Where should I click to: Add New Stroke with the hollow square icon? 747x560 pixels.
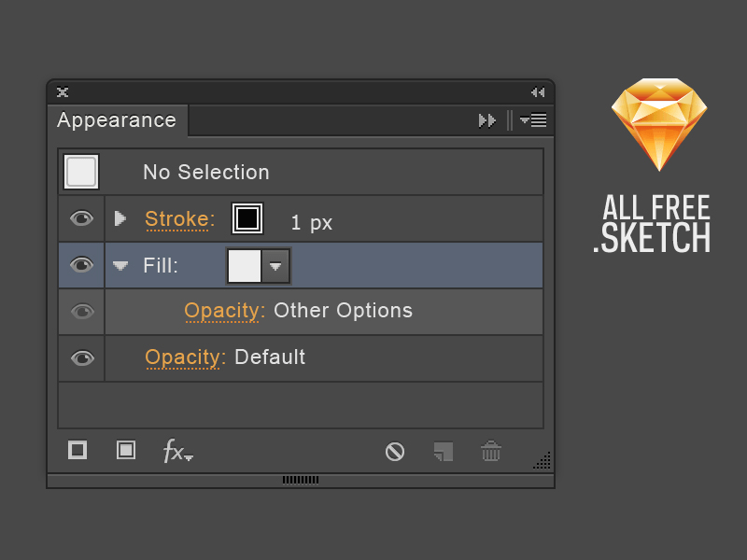click(78, 450)
